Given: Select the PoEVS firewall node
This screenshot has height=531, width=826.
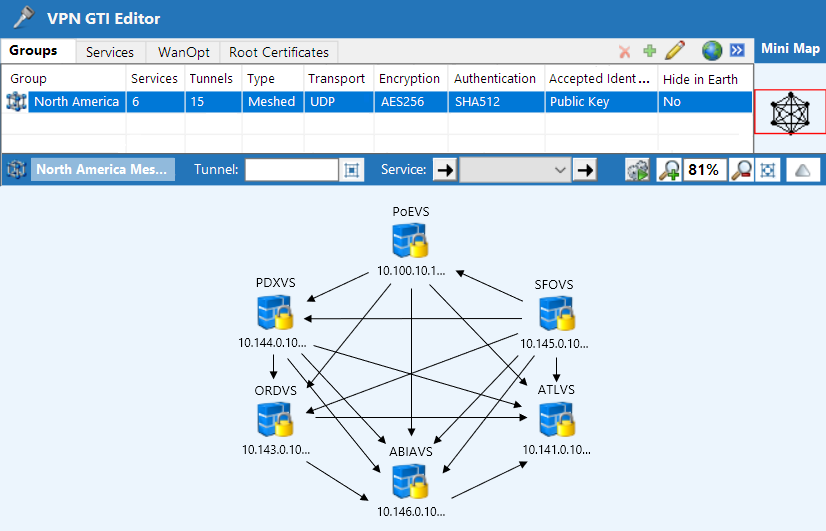Looking at the screenshot, I should pyautogui.click(x=411, y=242).
